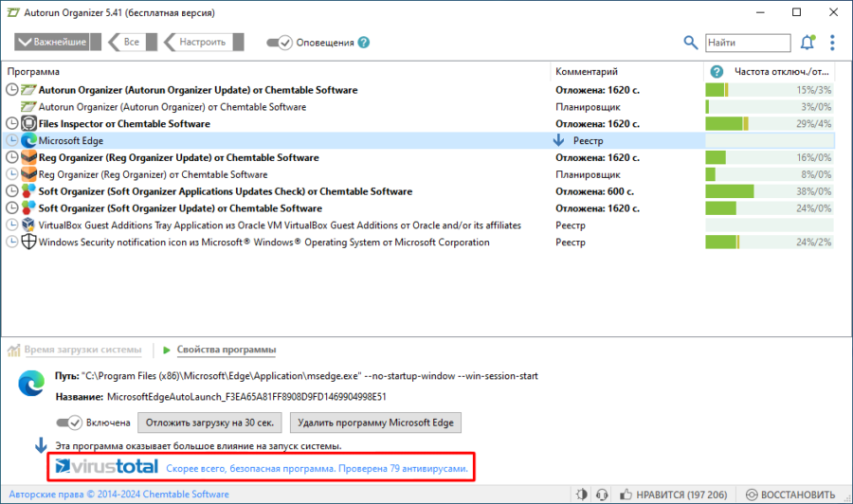
Task: Click the VirtualBox cube icon
Action: point(28,225)
